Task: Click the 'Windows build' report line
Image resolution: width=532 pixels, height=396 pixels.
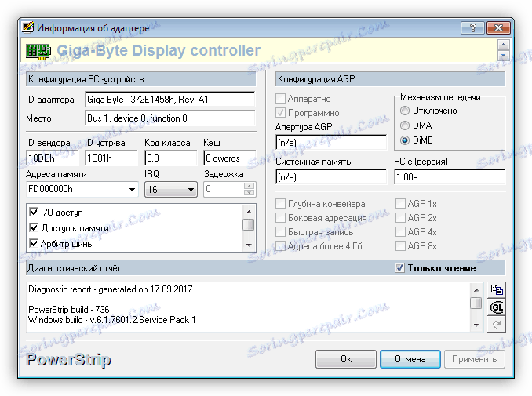Action: (112, 320)
